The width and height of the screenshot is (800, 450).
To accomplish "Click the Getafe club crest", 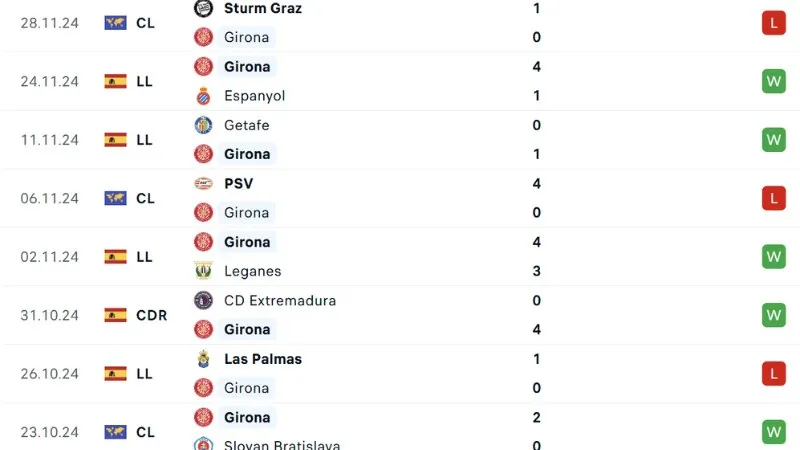I will tap(203, 125).
